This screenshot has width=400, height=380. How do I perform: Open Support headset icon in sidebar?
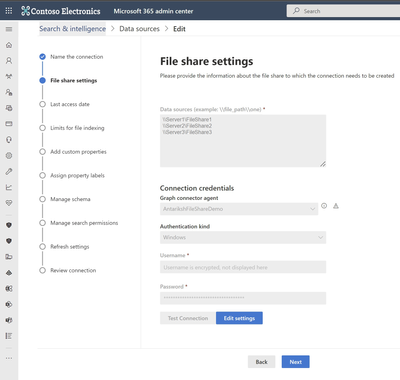tap(9, 140)
